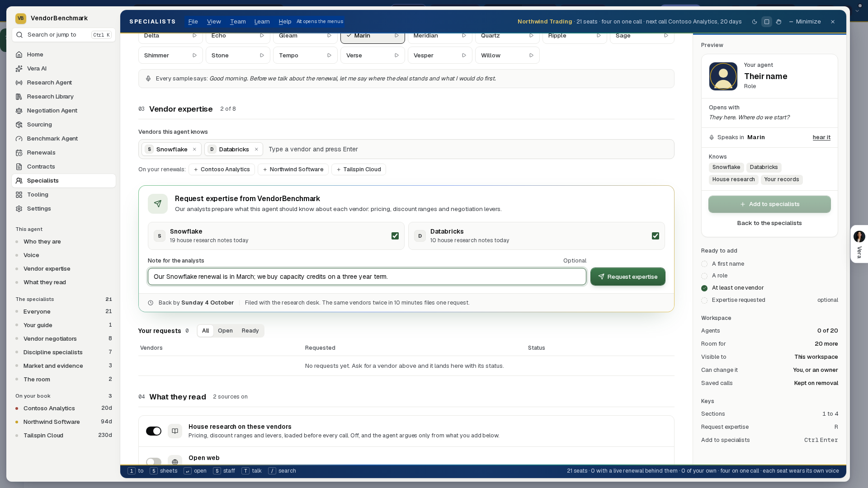Image resolution: width=868 pixels, height=488 pixels.
Task: Play the Tempo voice sample
Action: [329, 56]
